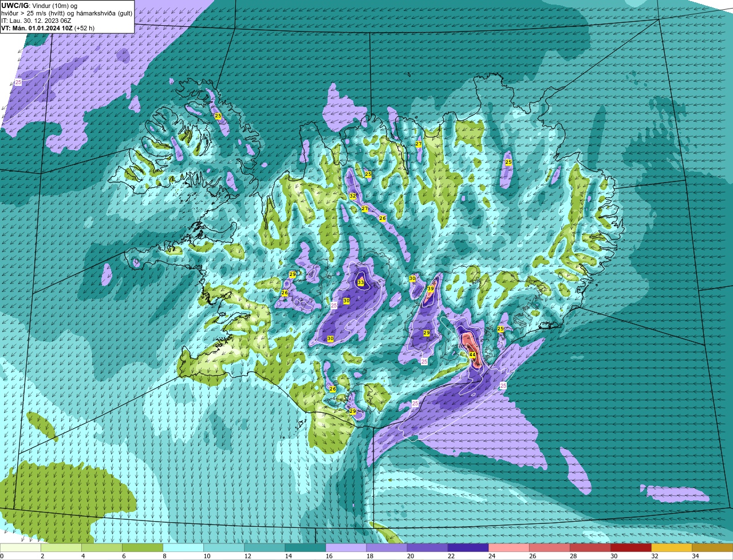733x560 pixels.
Task: Pick the salmon swatch between 26 and 28
Action: point(549,548)
